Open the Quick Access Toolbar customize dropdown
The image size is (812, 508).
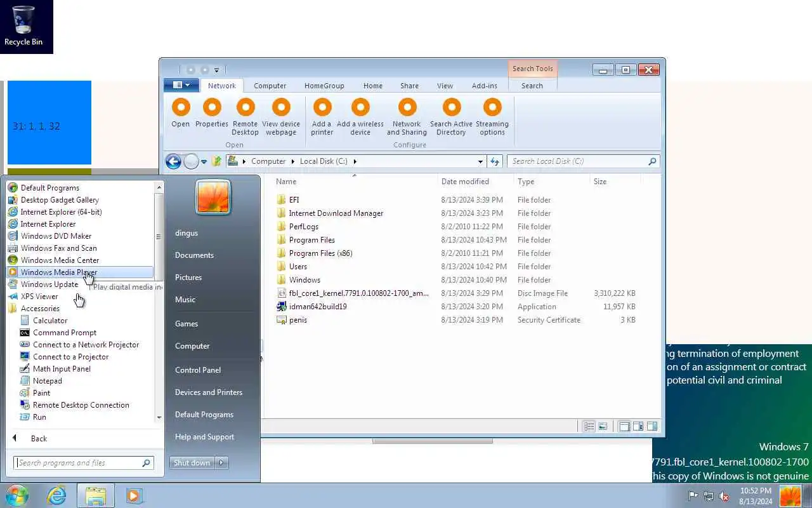click(216, 70)
